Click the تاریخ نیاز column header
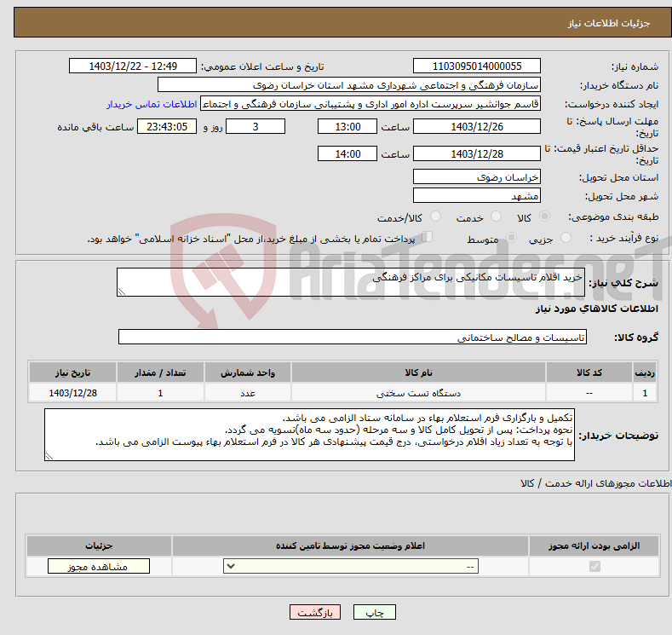This screenshot has width=672, height=635. (x=72, y=372)
